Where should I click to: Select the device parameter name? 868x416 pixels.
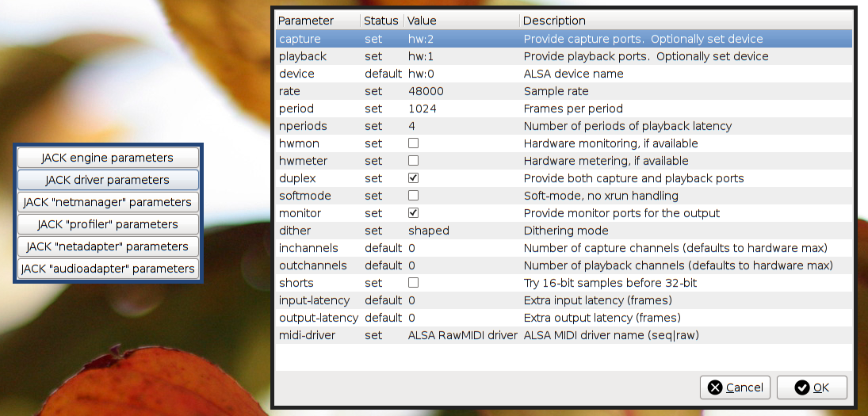tap(296, 74)
